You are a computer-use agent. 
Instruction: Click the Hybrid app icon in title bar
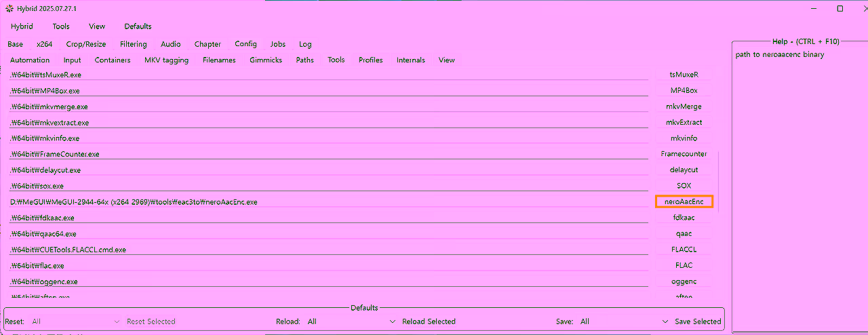point(9,8)
